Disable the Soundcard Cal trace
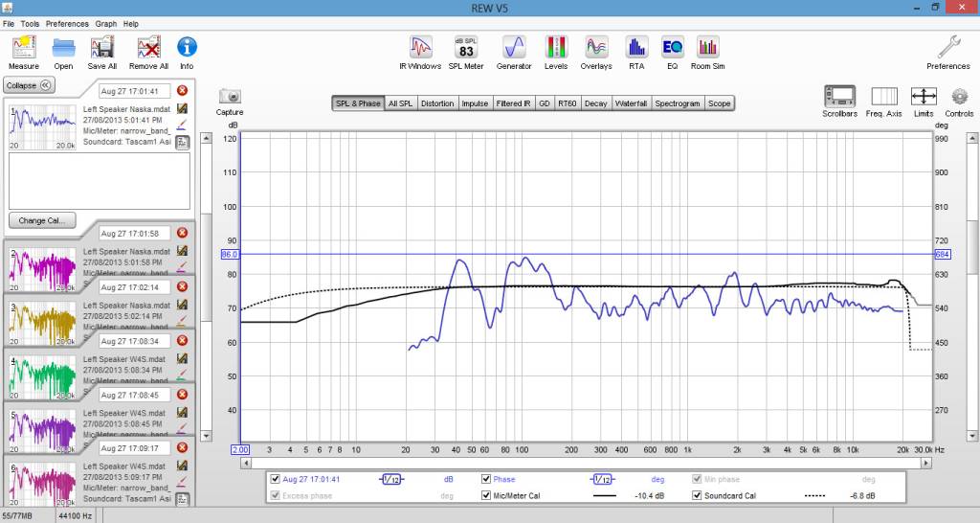980x523 pixels. click(698, 496)
